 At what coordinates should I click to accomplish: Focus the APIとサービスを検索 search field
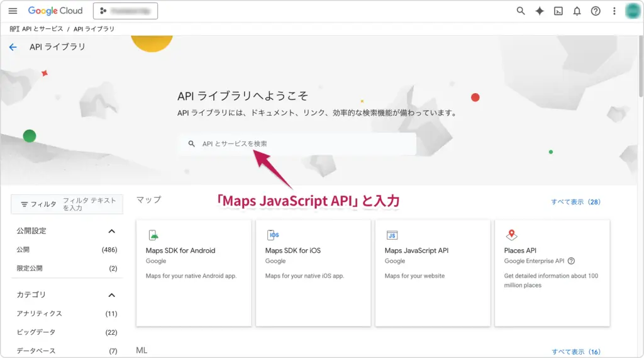(x=297, y=143)
